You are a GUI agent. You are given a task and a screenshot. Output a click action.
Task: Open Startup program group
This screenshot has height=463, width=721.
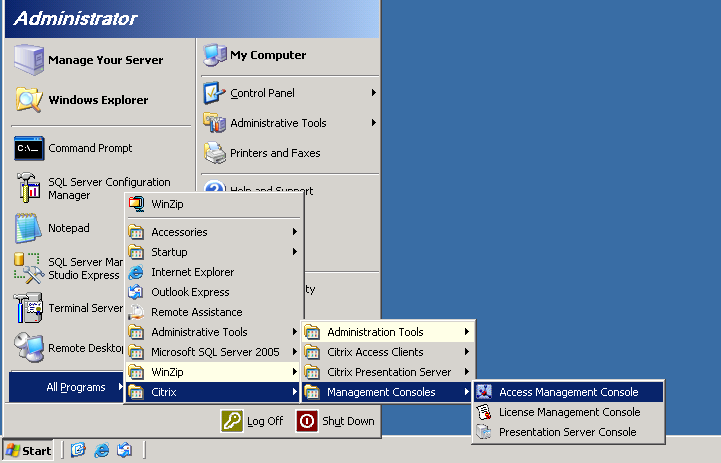[x=213, y=252]
